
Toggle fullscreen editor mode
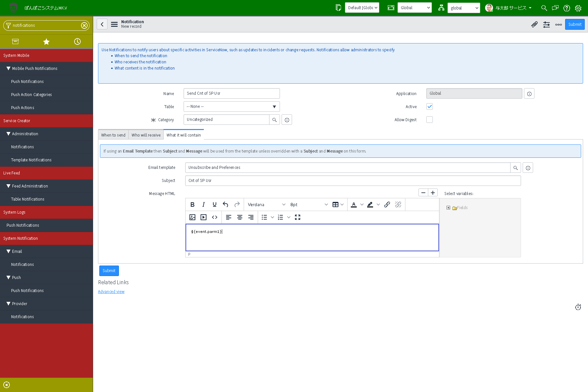(x=298, y=217)
